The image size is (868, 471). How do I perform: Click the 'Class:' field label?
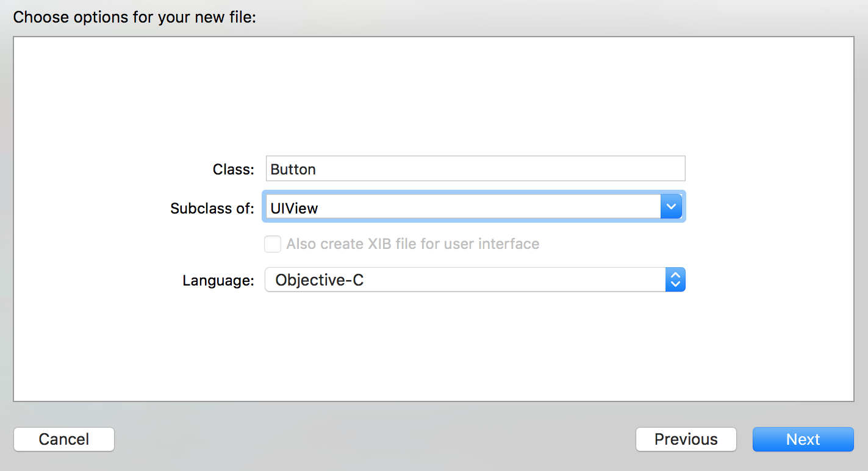point(233,170)
